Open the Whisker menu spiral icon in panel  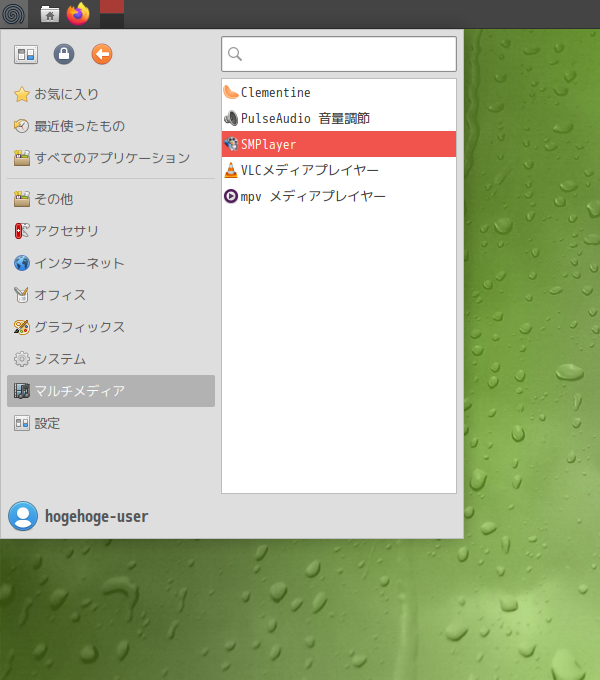pyautogui.click(x=13, y=14)
